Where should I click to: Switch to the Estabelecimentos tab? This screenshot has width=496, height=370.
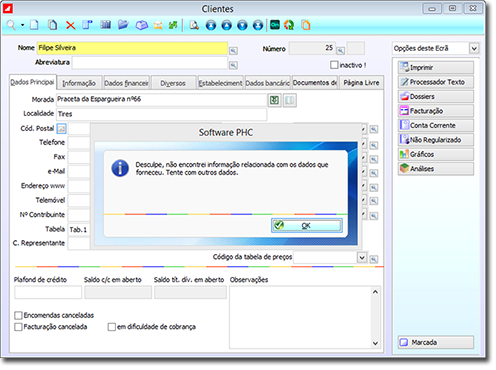(x=220, y=83)
